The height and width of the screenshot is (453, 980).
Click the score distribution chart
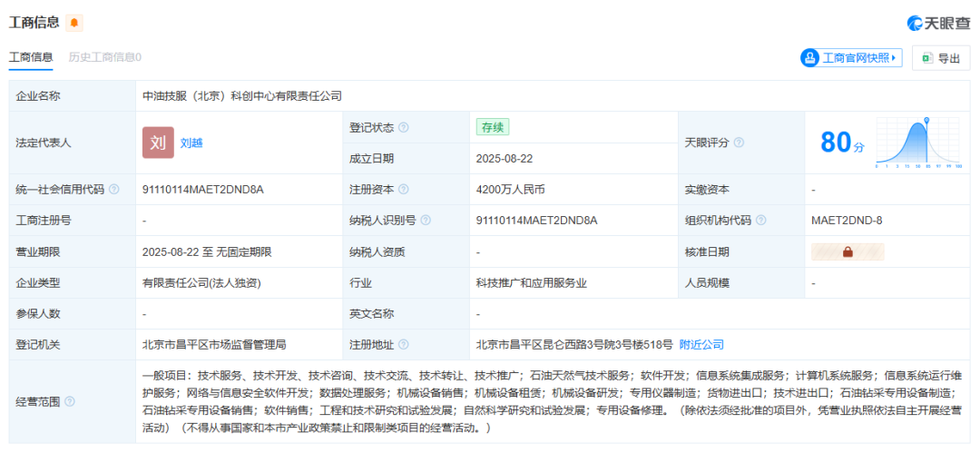click(x=918, y=143)
